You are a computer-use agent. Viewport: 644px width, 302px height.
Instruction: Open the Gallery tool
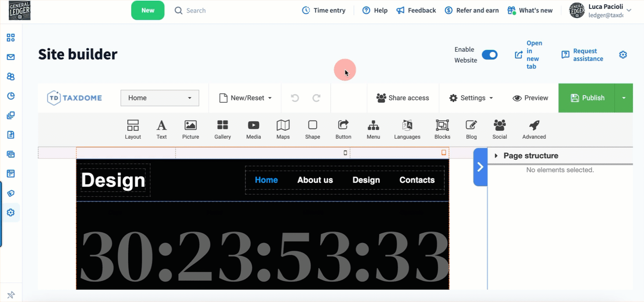pyautogui.click(x=223, y=129)
